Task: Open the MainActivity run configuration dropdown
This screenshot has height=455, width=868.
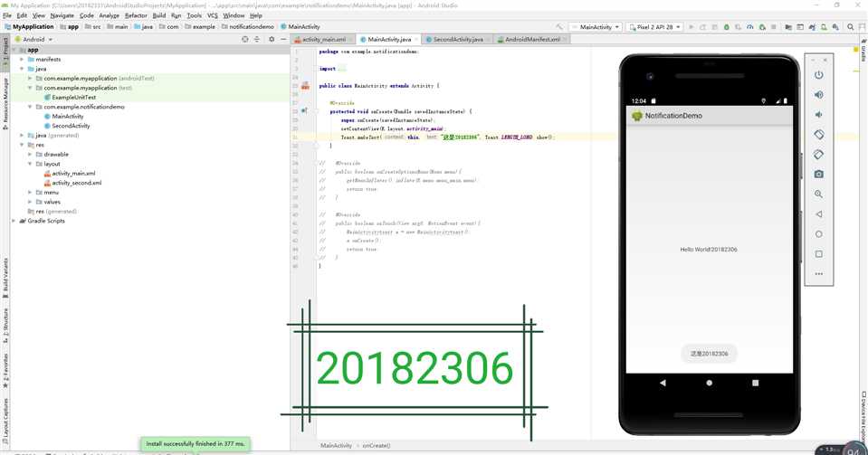Action: 596,26
